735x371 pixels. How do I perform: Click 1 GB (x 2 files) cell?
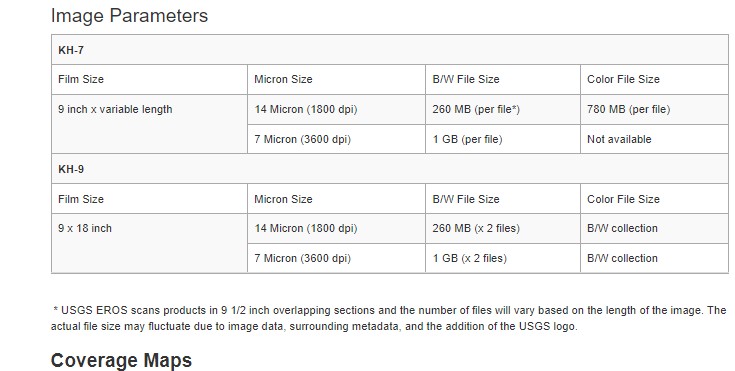(x=503, y=258)
